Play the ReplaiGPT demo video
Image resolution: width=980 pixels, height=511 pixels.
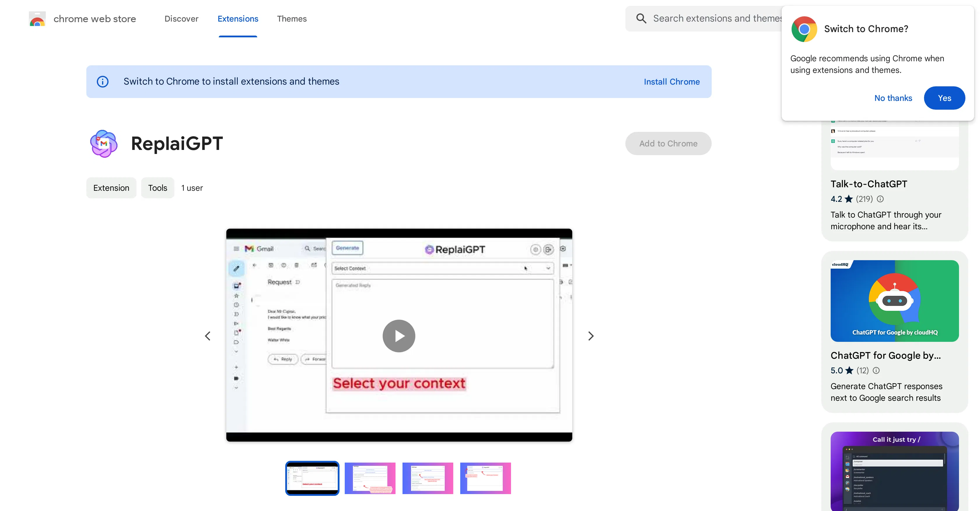[398, 336]
